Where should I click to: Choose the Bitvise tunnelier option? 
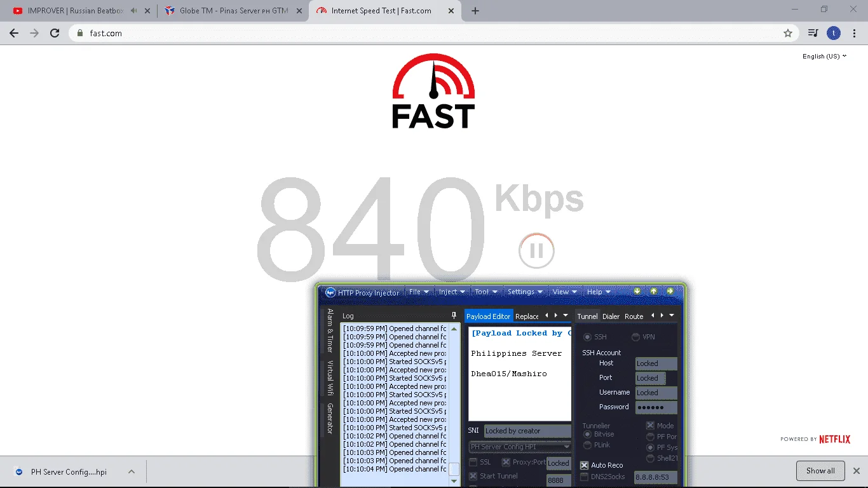click(587, 435)
